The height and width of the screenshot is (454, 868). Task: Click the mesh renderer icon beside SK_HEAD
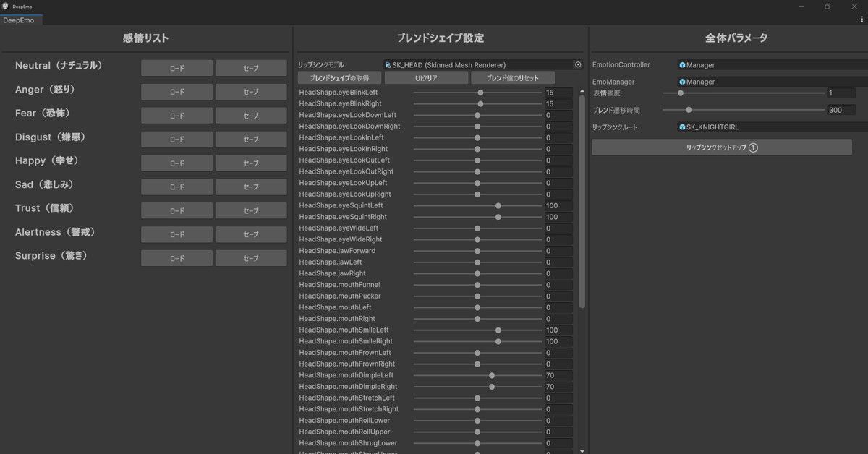(388, 65)
